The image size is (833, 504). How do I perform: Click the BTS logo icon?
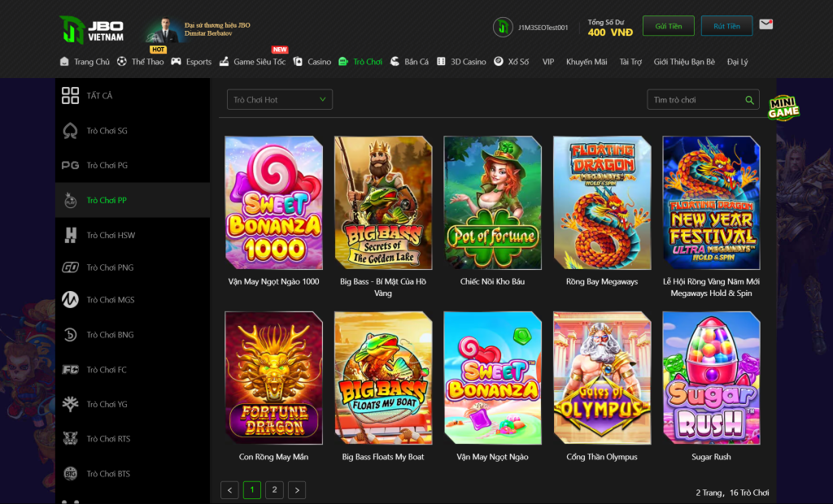pos(70,474)
